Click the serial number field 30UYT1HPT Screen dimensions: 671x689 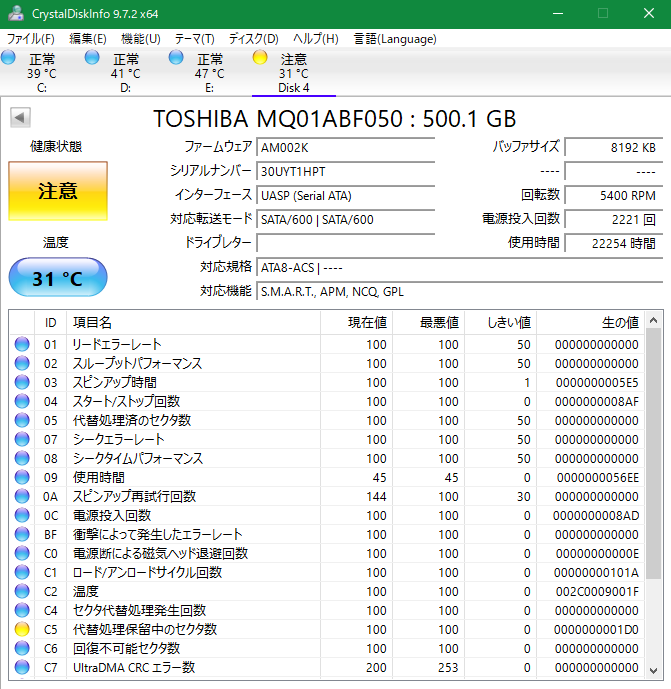point(346,171)
